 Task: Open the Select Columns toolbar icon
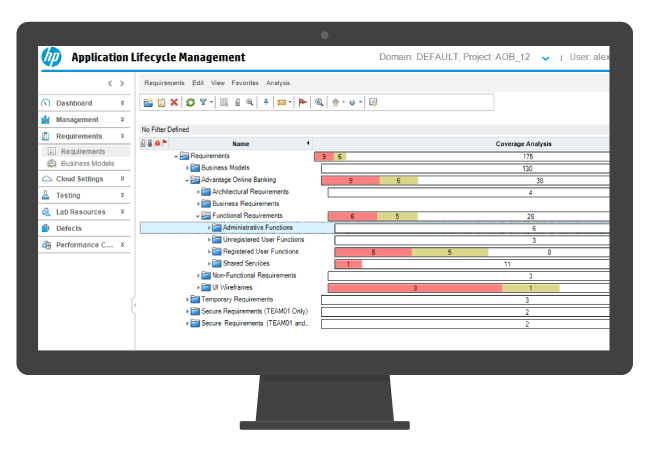pos(224,102)
